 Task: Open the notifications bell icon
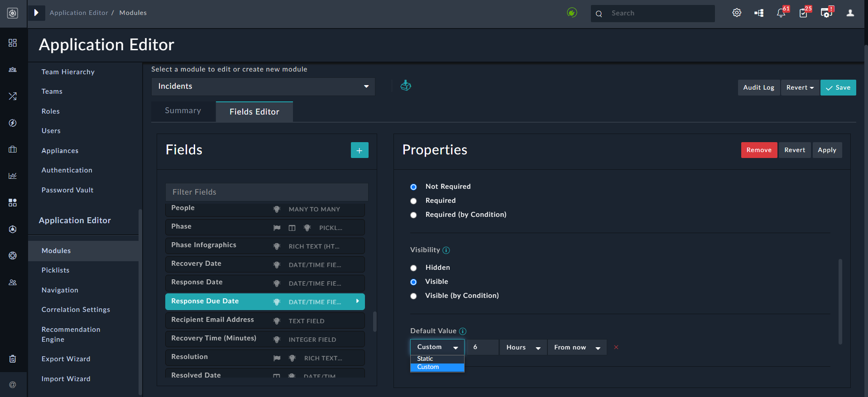pos(781,13)
